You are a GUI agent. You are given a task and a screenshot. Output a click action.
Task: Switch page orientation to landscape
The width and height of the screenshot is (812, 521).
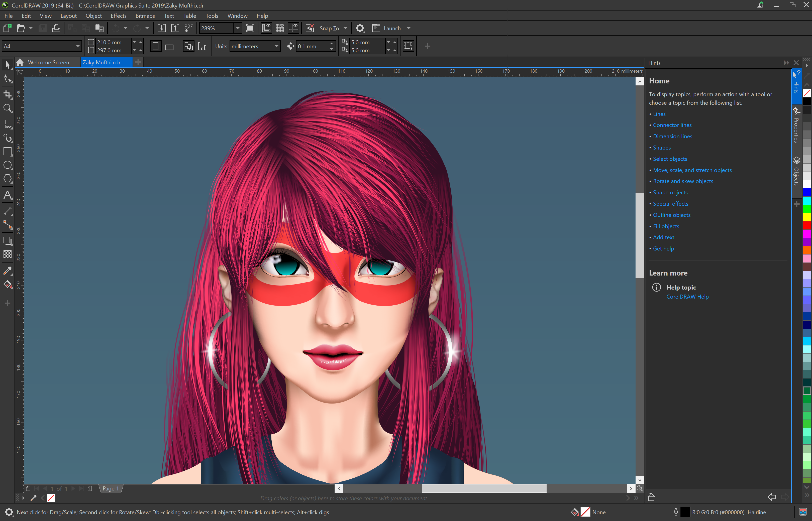(x=169, y=46)
